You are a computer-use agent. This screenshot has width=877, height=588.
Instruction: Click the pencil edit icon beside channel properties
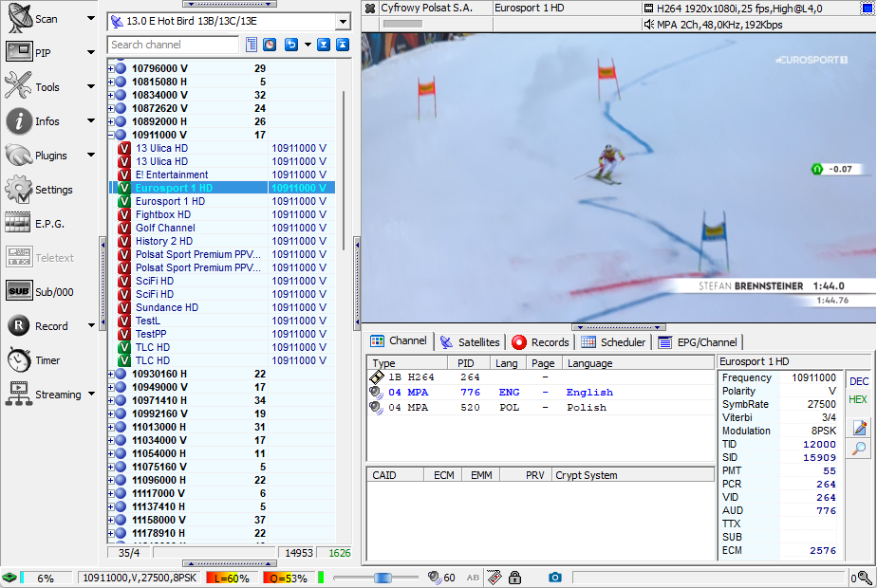859,428
